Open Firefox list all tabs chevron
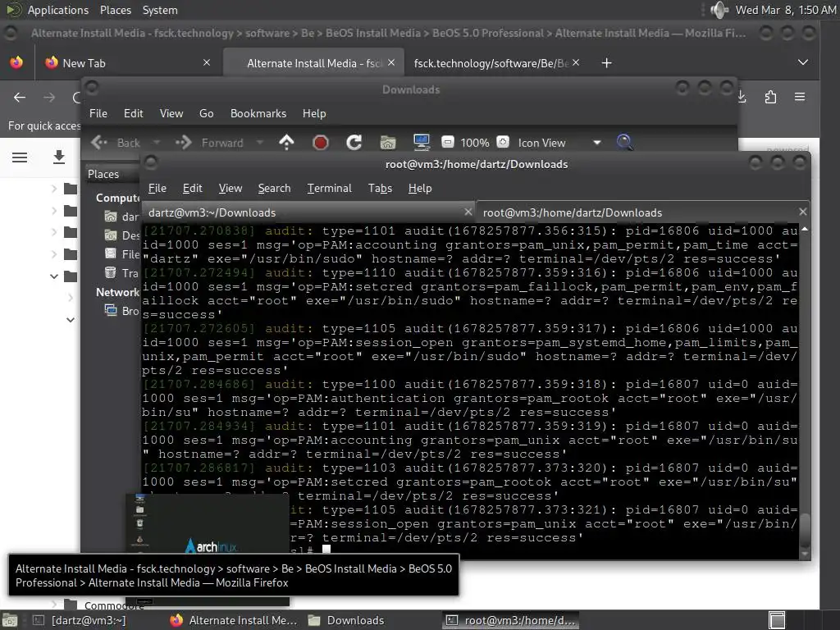Screen dimensions: 840x630 pyautogui.click(x=802, y=62)
